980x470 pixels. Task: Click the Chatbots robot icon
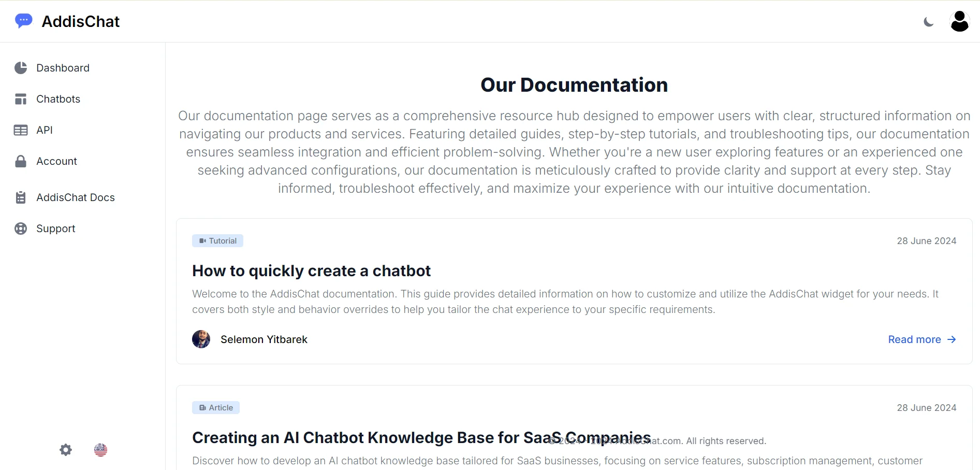tap(20, 99)
